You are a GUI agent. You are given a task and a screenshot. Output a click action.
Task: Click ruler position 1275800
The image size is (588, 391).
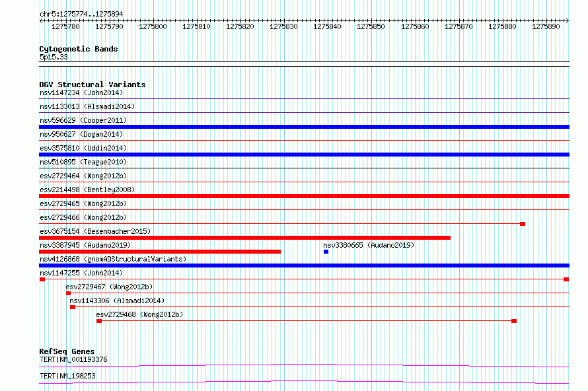pyautogui.click(x=153, y=26)
